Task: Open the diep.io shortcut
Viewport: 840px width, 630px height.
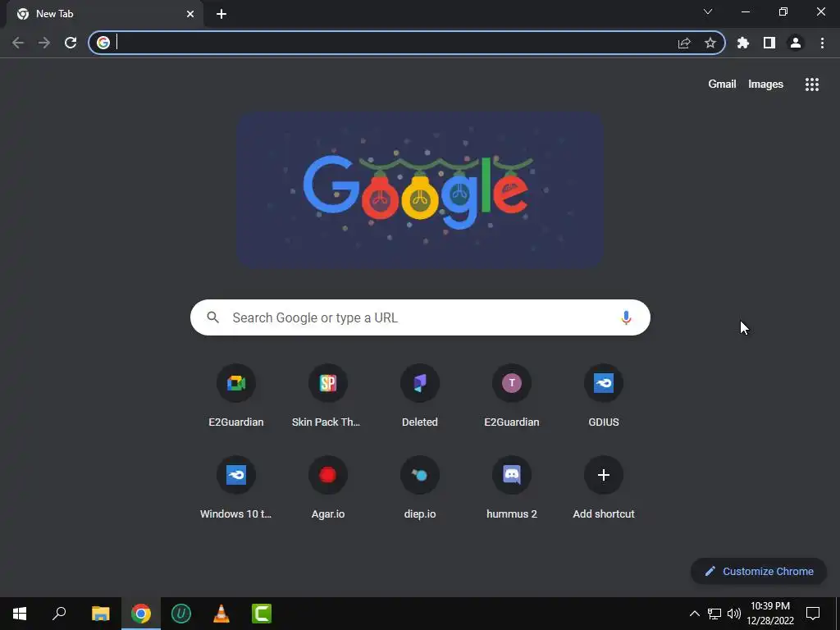Action: click(420, 475)
